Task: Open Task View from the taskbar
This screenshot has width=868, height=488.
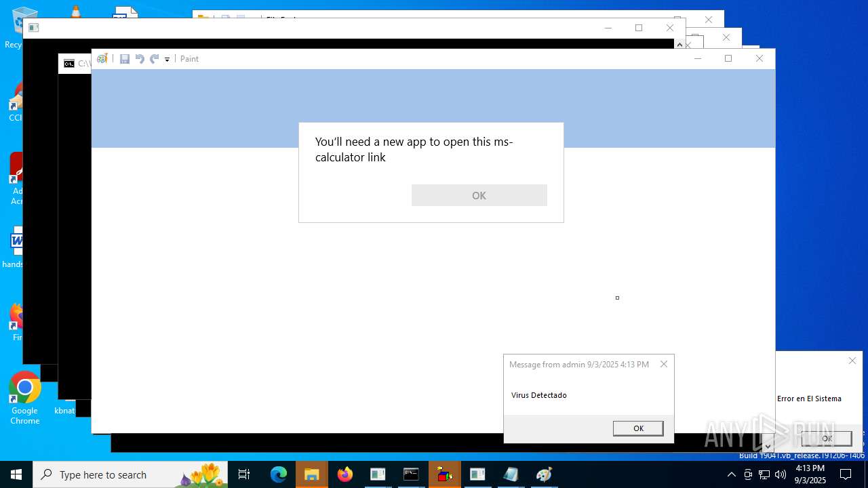Action: click(244, 474)
